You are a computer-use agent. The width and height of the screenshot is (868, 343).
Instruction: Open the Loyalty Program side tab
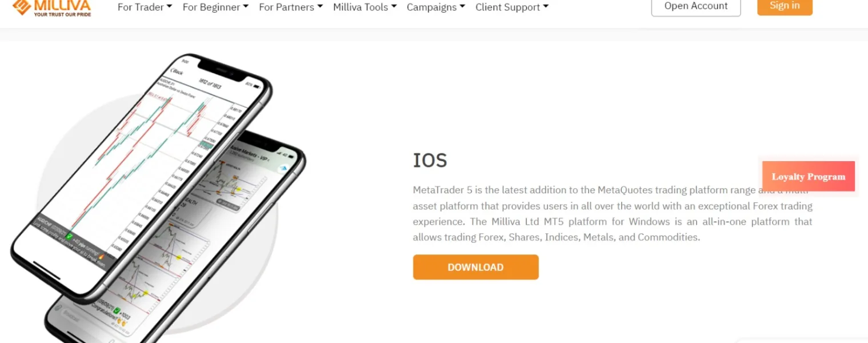(809, 177)
